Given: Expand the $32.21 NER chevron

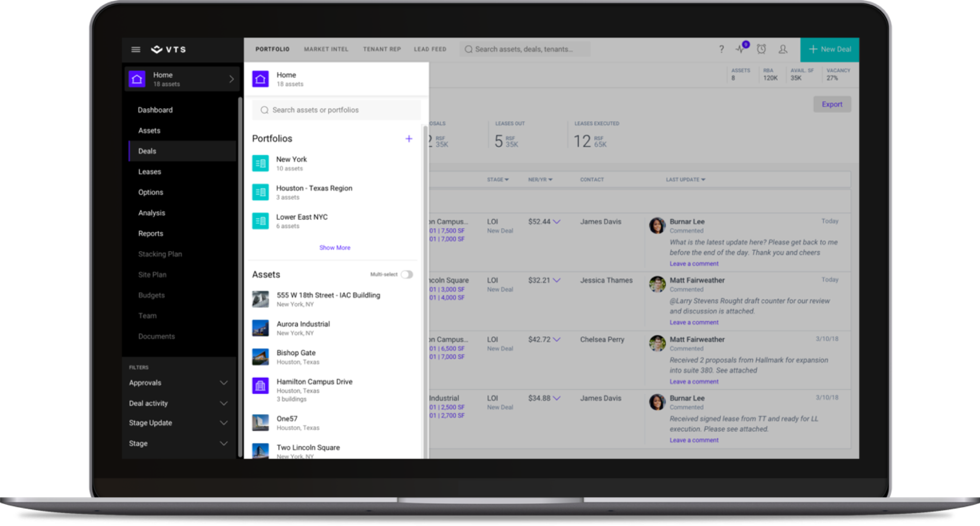Looking at the screenshot, I should 557,280.
